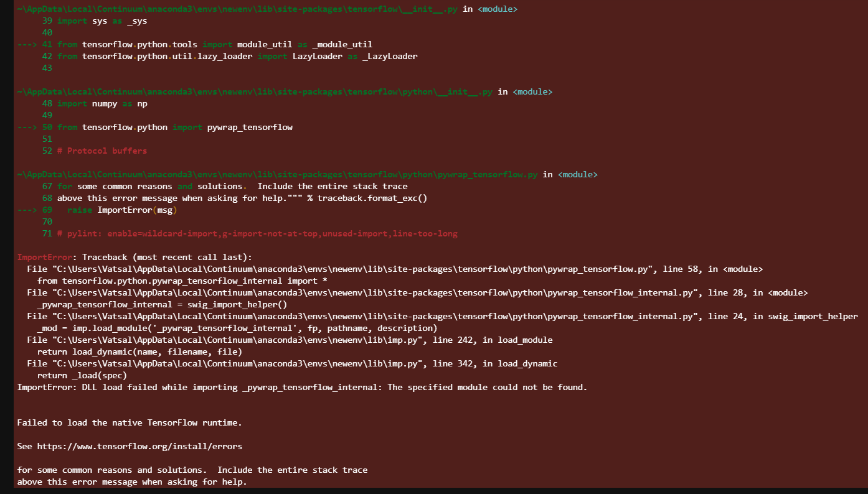868x494 pixels.
Task: Click the imp.py line 342 load_dynamic File line
Action: 293,364
